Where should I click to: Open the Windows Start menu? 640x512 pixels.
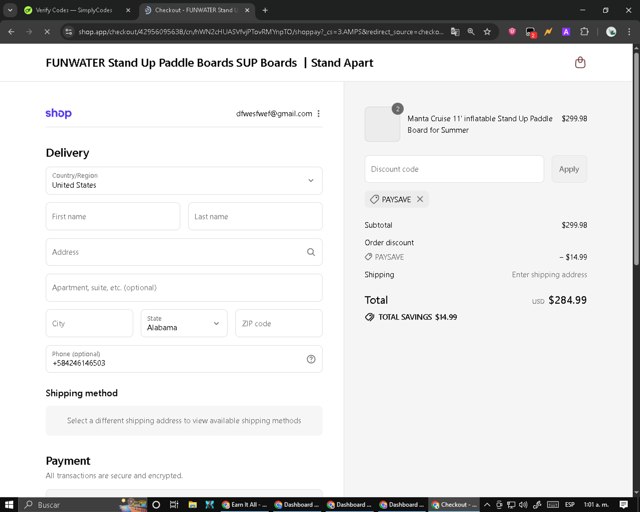click(9, 505)
